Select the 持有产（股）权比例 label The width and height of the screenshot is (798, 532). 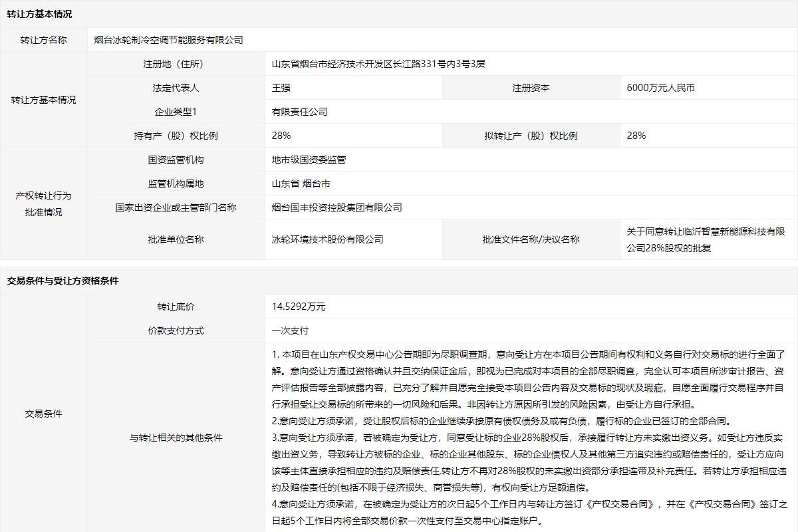176,136
